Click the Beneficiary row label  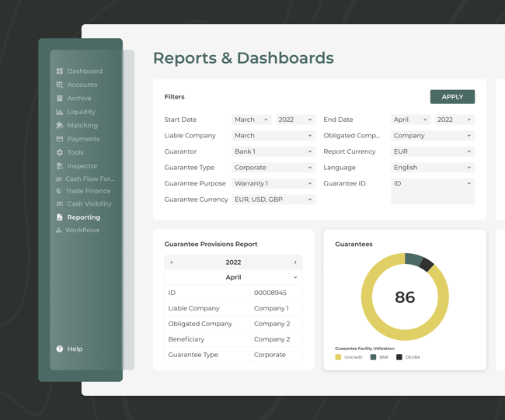(x=186, y=339)
